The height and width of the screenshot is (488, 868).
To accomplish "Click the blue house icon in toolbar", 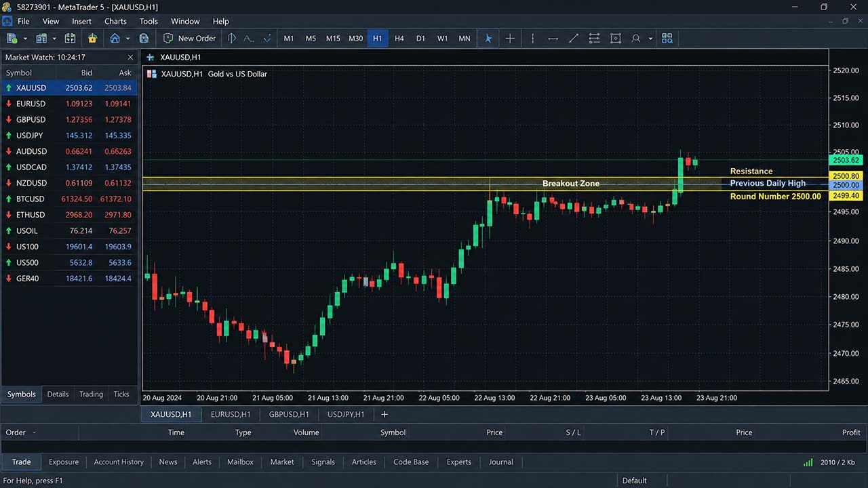I will click(115, 39).
